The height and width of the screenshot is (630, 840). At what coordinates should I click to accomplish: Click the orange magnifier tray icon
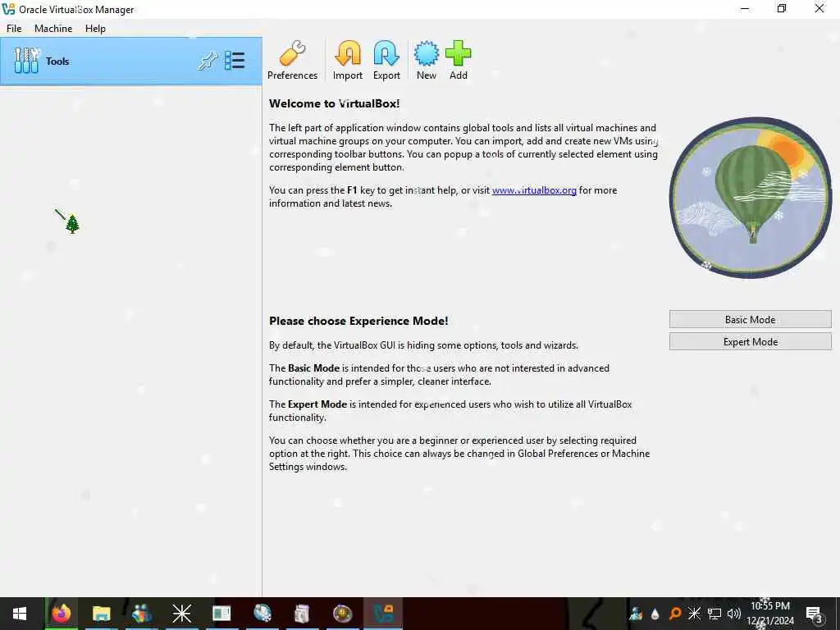[675, 614]
